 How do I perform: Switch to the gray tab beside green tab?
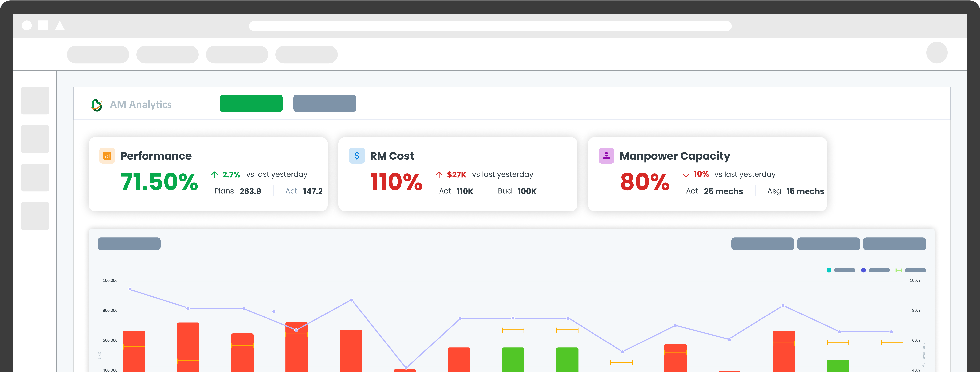coord(324,103)
